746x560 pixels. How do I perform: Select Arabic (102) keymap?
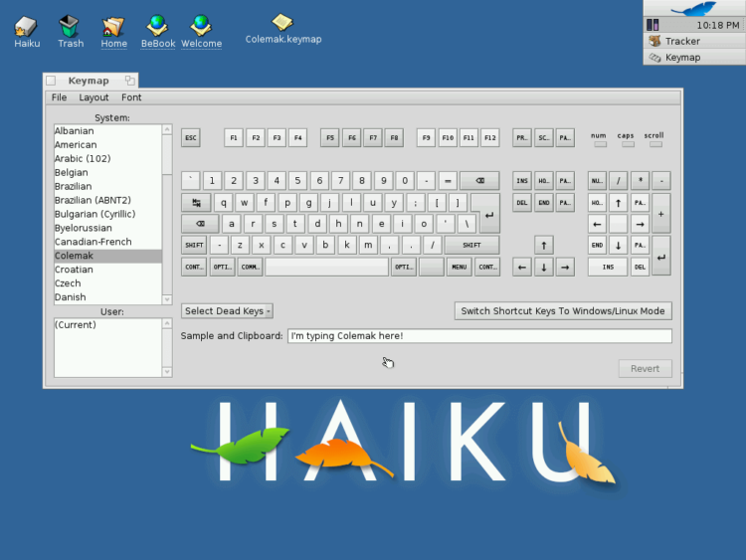[108, 158]
